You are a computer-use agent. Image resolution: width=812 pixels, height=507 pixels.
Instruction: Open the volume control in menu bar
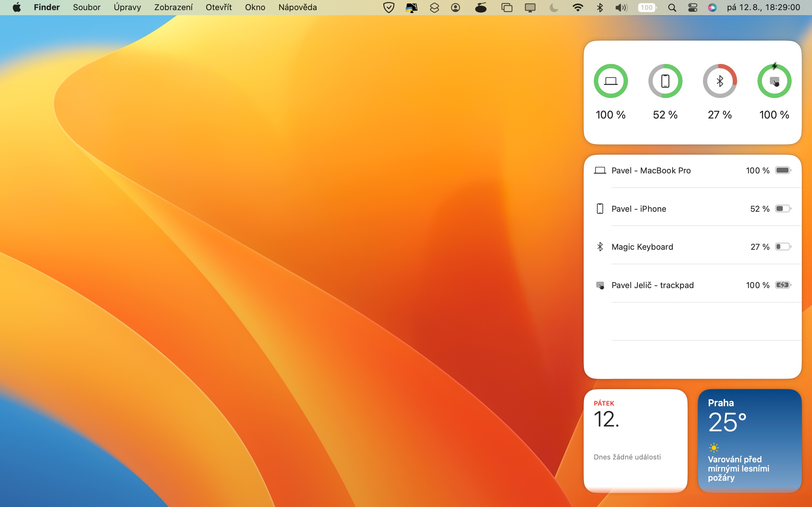tap(621, 7)
